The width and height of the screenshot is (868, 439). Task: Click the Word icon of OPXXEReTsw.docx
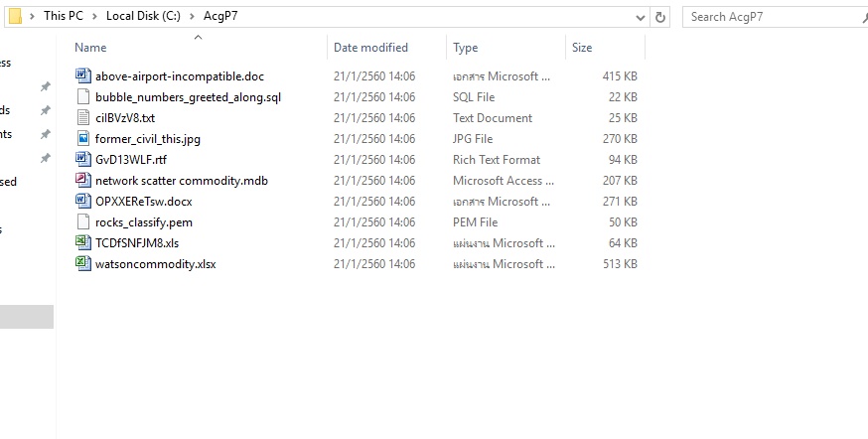(83, 201)
